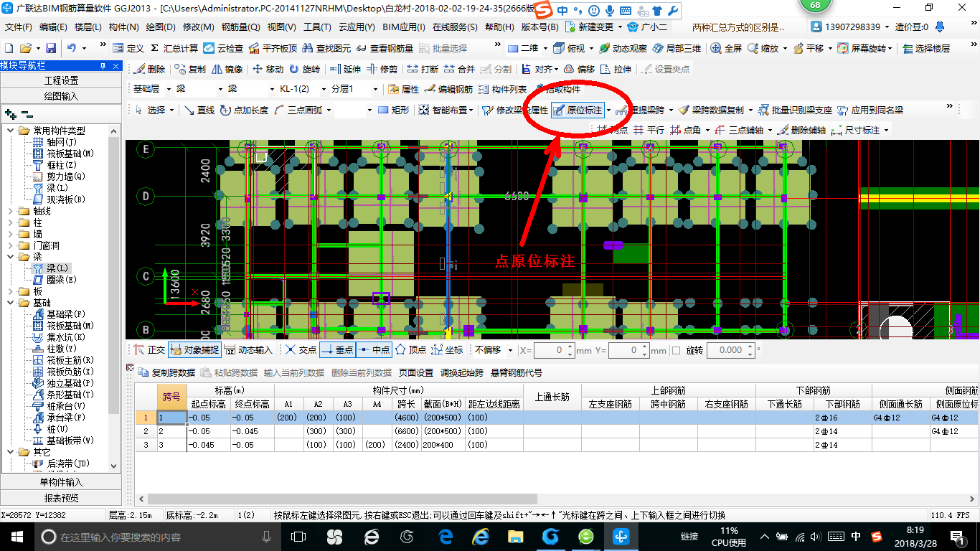Select the 修剪 trim tool
Image resolution: width=980 pixels, height=551 pixels.
click(382, 70)
